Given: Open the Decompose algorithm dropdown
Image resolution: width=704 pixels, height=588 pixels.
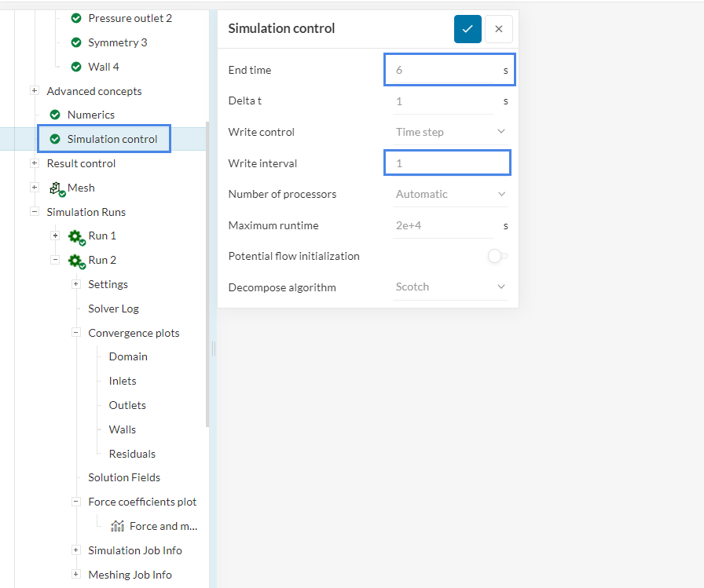Looking at the screenshot, I should tap(451, 287).
